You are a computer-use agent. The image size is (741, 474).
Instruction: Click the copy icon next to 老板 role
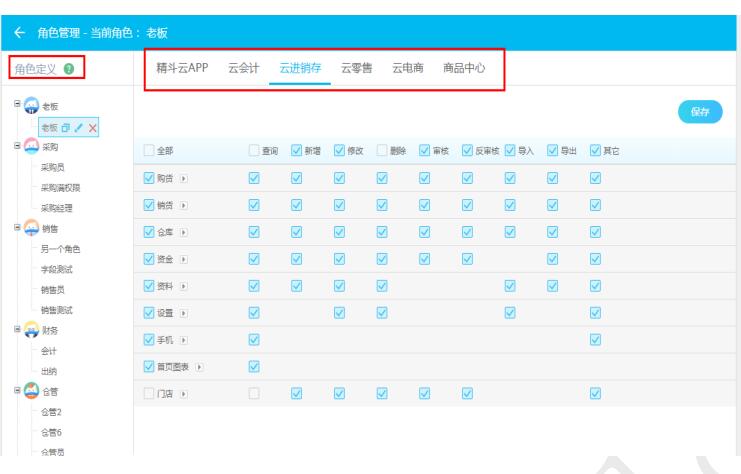[65, 128]
